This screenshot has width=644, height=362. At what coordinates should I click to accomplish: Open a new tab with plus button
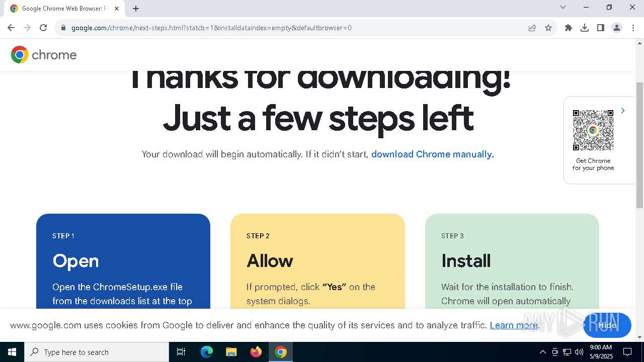pos(136,9)
